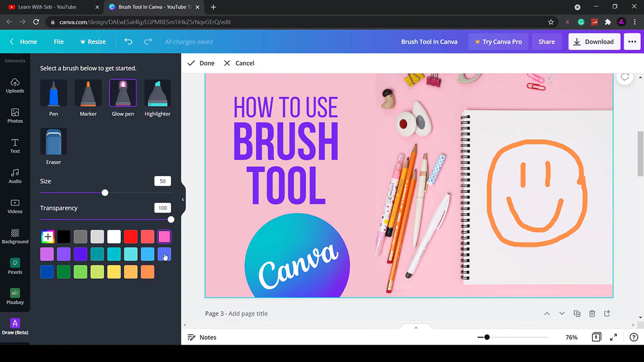Open the Background panel
The image size is (644, 362).
[x=15, y=236]
